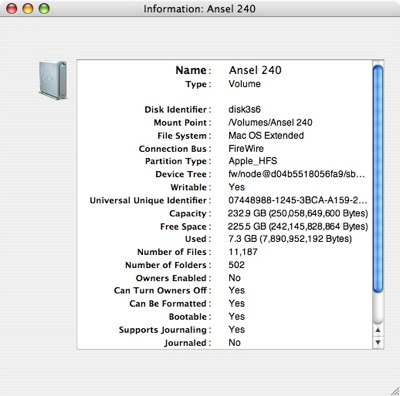400x396 pixels.
Task: Click the 'Number of Folders :' label
Action: coord(168,265)
